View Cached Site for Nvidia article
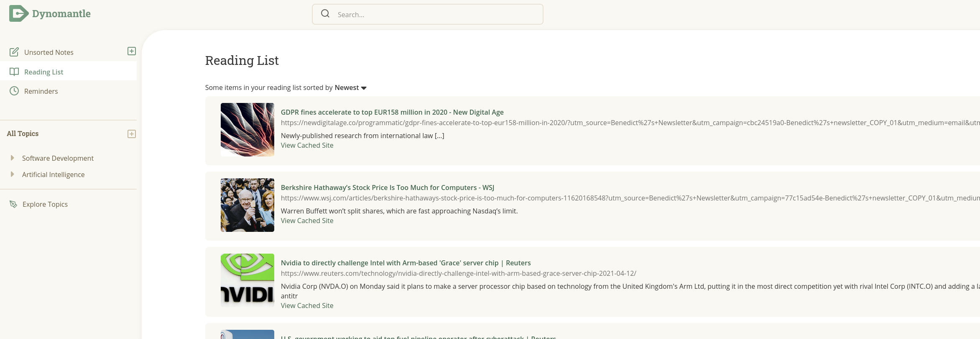980x339 pixels. point(307,306)
